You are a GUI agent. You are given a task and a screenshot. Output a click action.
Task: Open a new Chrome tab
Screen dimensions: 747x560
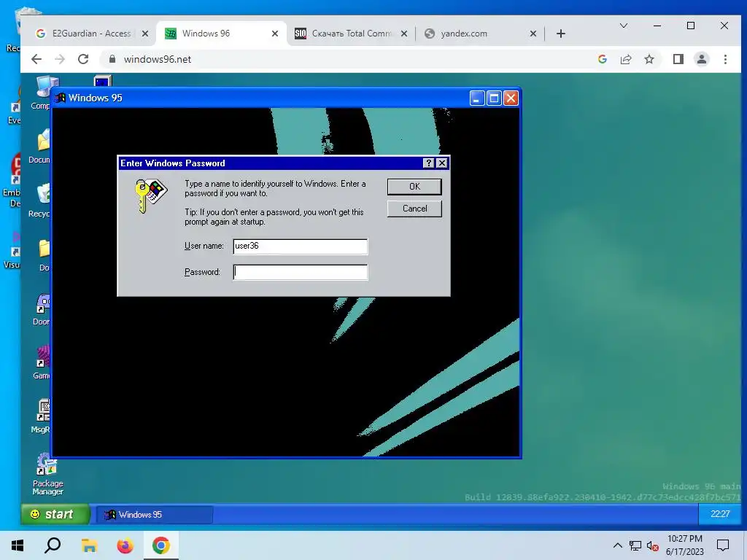pyautogui.click(x=561, y=34)
